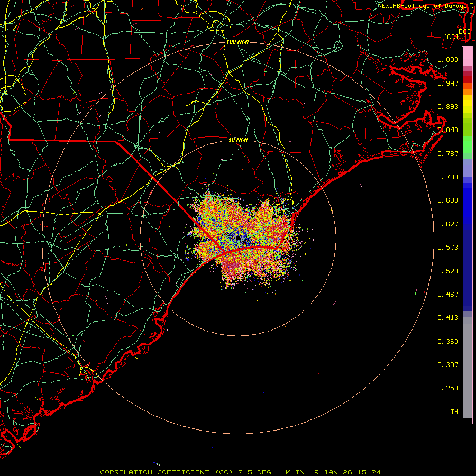Click the 0.627 scale value
Screen dimensions: 476x476
click(448, 224)
